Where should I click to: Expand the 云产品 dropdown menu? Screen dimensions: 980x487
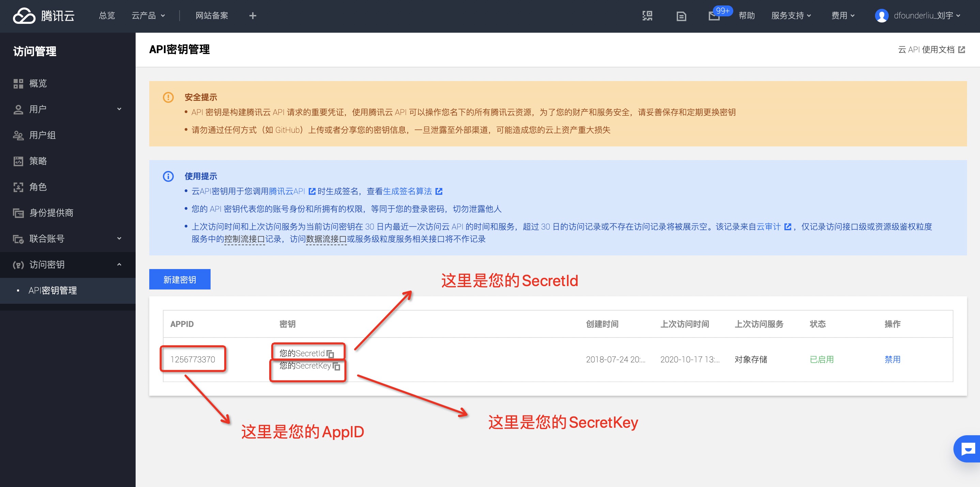[x=148, y=16]
